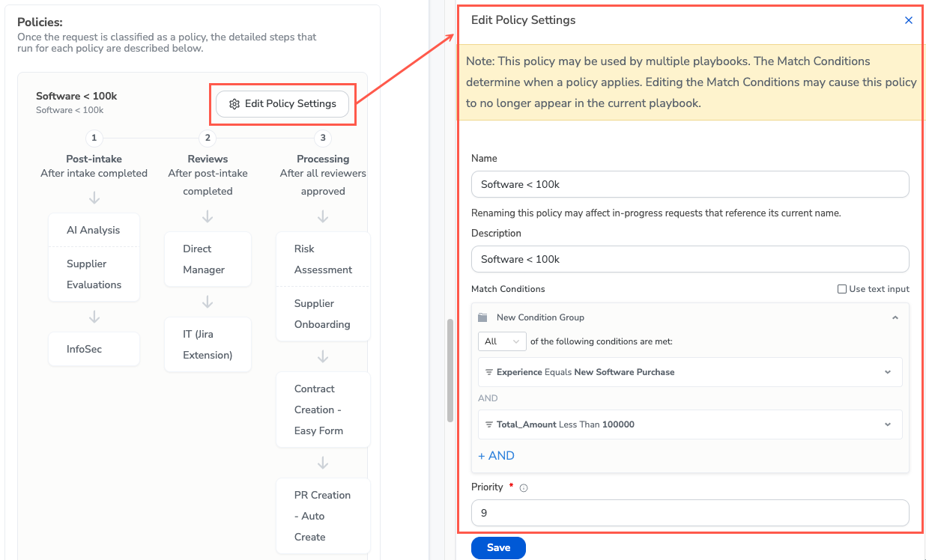Click the page vertical scrollbar thumb

[450, 371]
